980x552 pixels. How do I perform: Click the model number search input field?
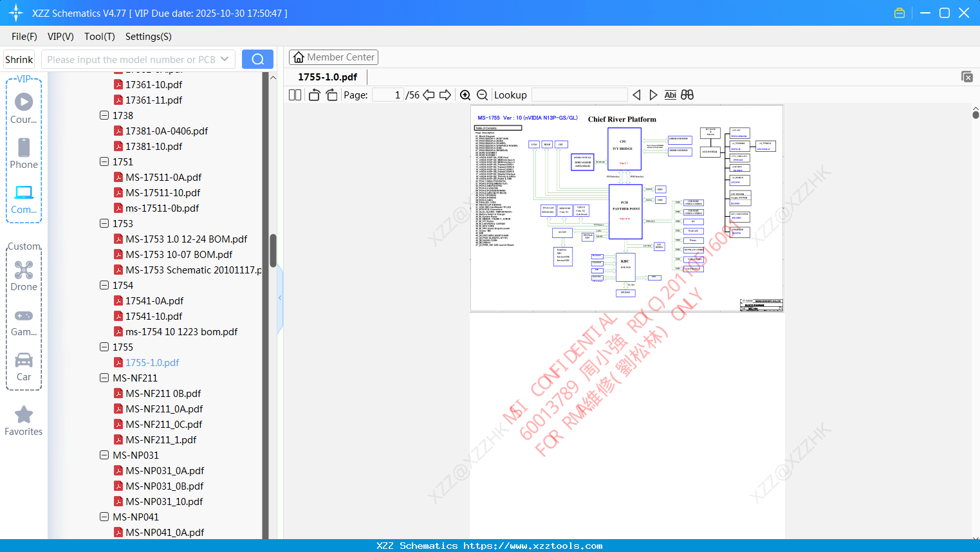click(131, 59)
